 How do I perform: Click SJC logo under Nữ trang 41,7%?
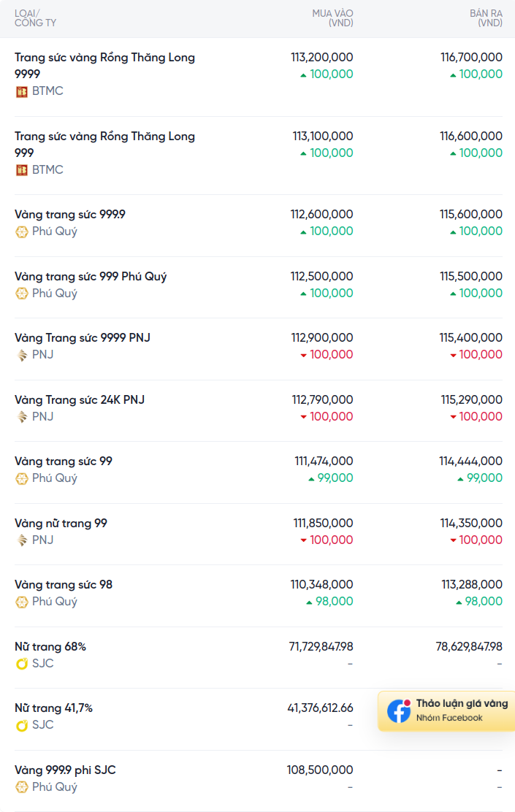pos(22,725)
